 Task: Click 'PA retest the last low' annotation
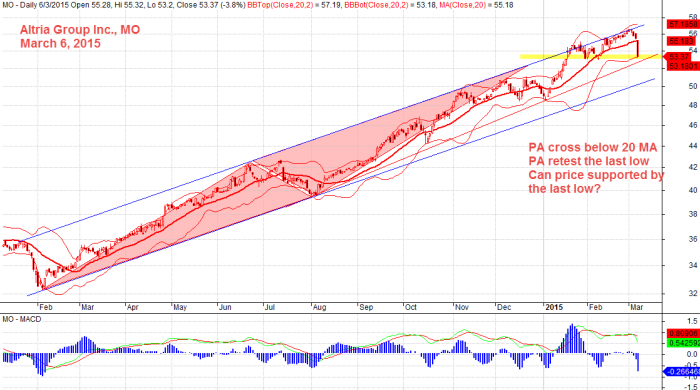tap(589, 161)
